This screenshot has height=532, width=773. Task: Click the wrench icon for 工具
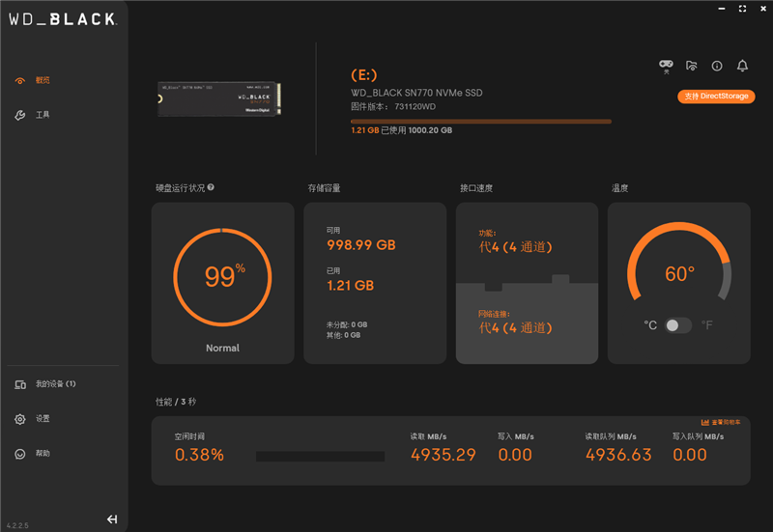19,115
